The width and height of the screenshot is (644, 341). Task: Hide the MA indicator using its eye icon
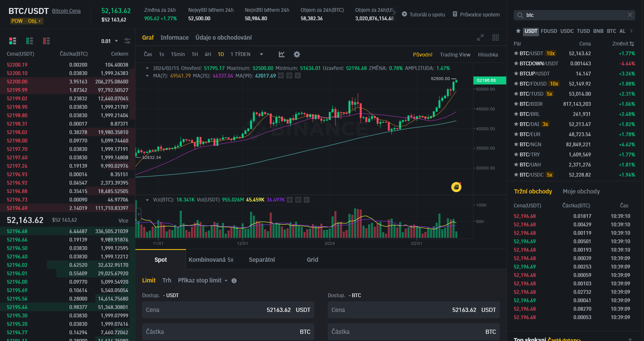point(281,75)
